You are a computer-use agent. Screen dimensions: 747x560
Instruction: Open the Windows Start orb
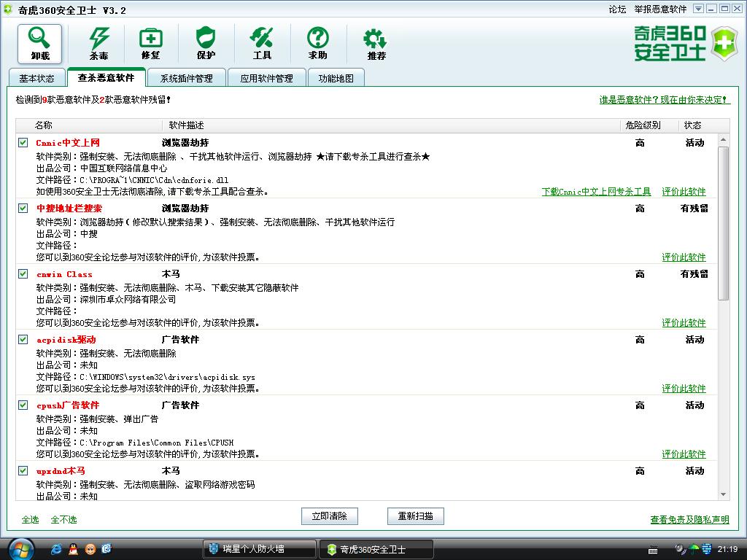tap(20, 550)
